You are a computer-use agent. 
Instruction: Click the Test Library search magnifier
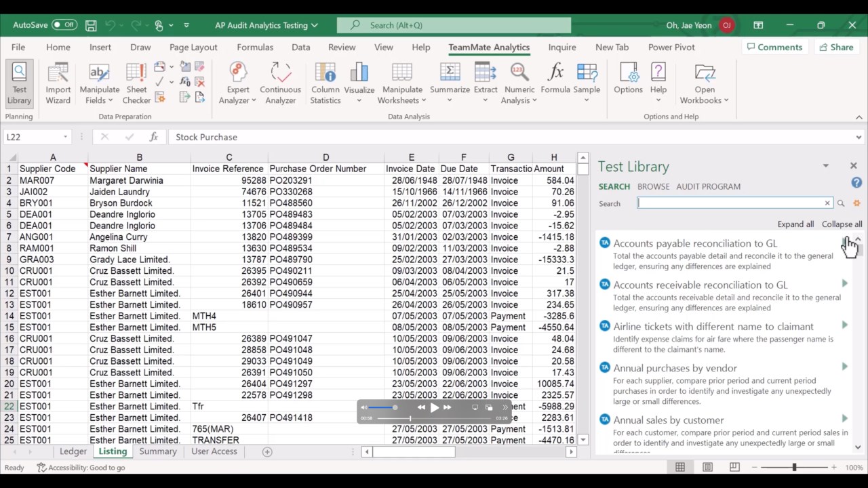pyautogui.click(x=841, y=203)
